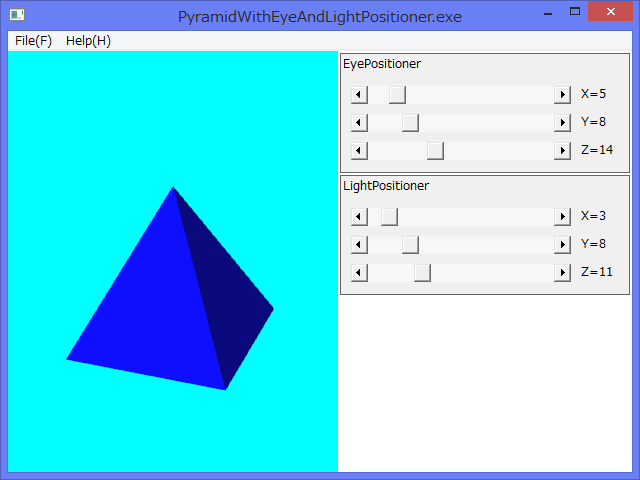640x480 pixels.
Task: Click left arrow of EyePositioner X scrollbar
Action: pyautogui.click(x=359, y=95)
